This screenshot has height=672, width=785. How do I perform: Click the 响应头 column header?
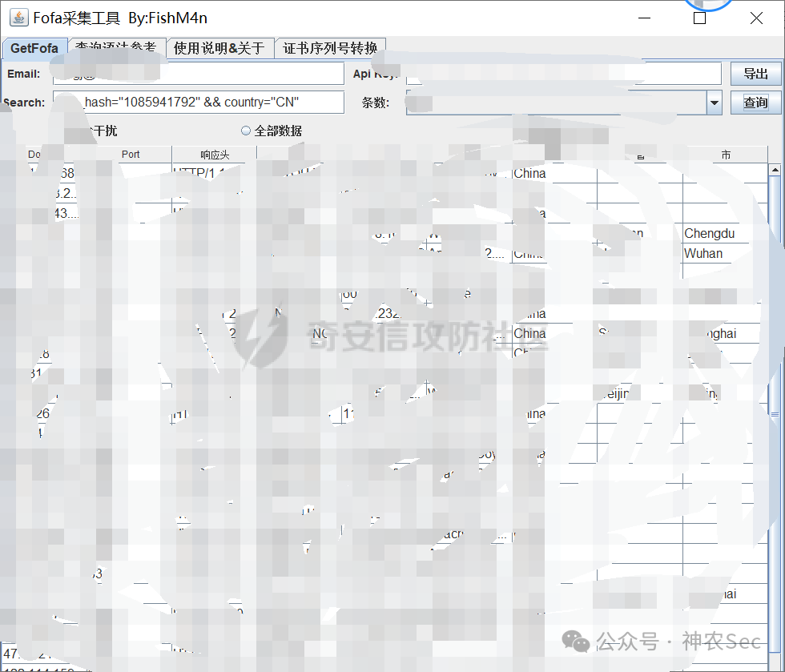point(215,155)
